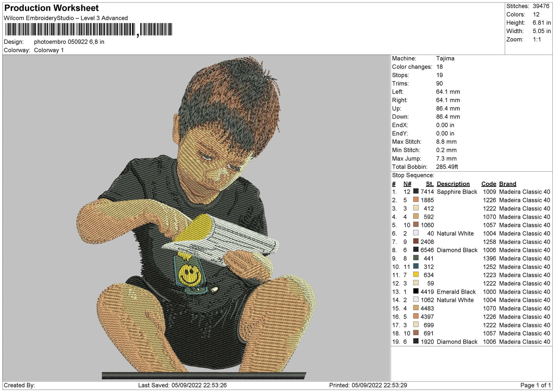Click the Code column header

tap(489, 184)
